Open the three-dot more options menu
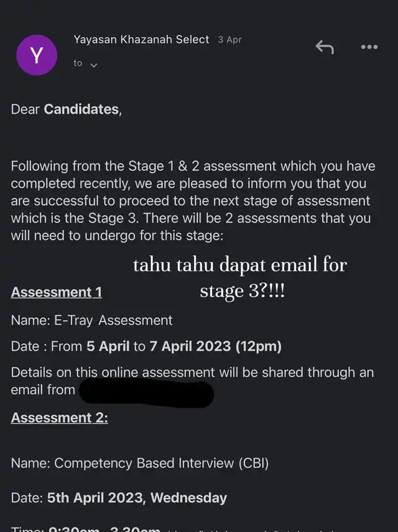The image size is (398, 532). [x=369, y=47]
